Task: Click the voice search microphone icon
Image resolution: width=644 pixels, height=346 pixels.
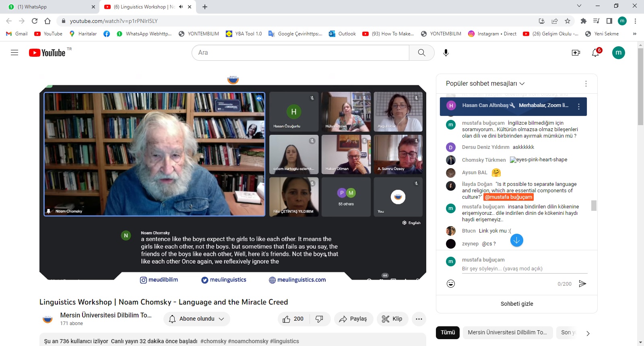Action: (446, 53)
